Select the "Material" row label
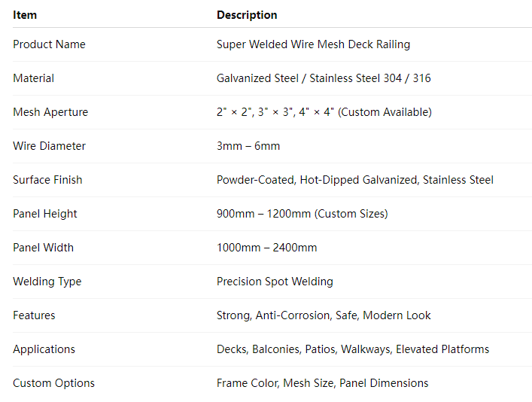 [x=33, y=78]
